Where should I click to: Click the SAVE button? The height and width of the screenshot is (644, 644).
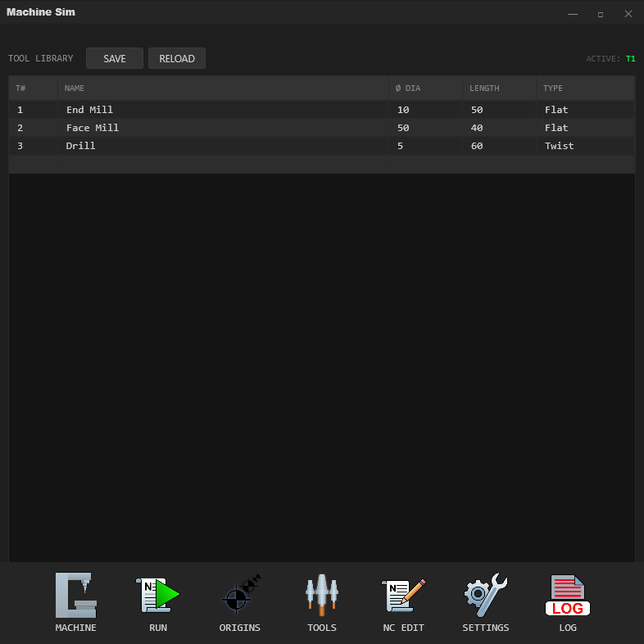coord(115,58)
